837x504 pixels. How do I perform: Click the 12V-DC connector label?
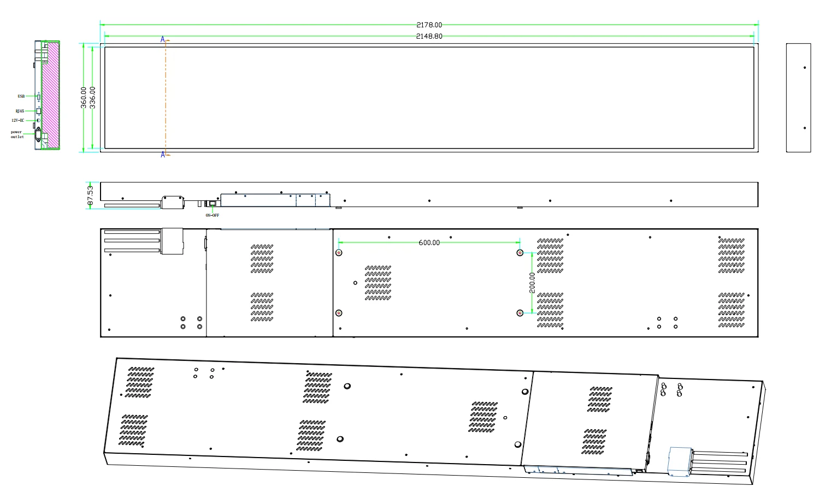point(18,120)
